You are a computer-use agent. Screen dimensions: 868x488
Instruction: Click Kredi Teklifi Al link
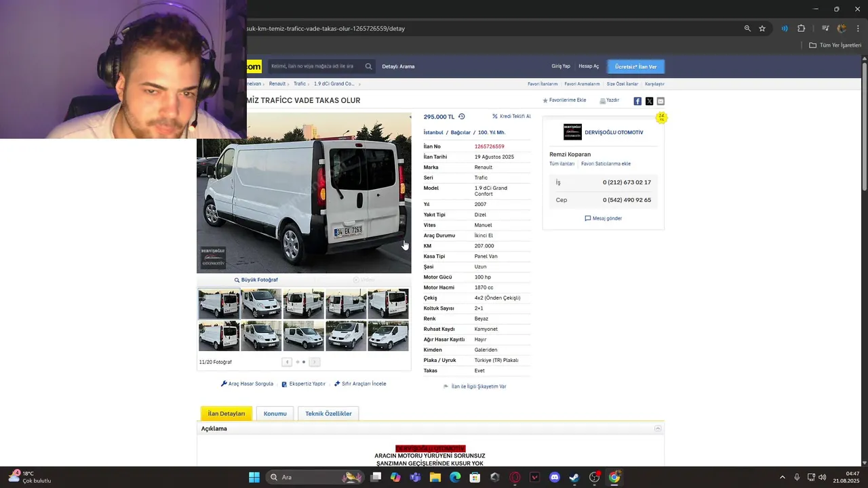pos(512,117)
